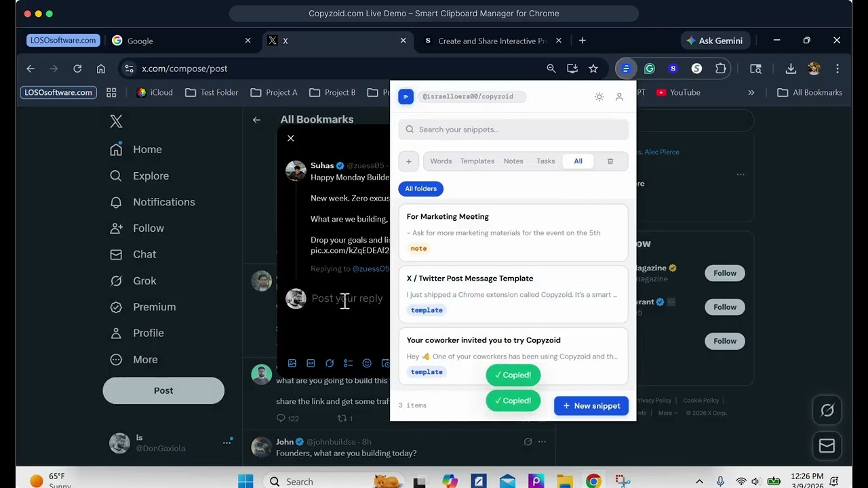Reload the page in Chrome
868x488 pixels.
coord(77,68)
